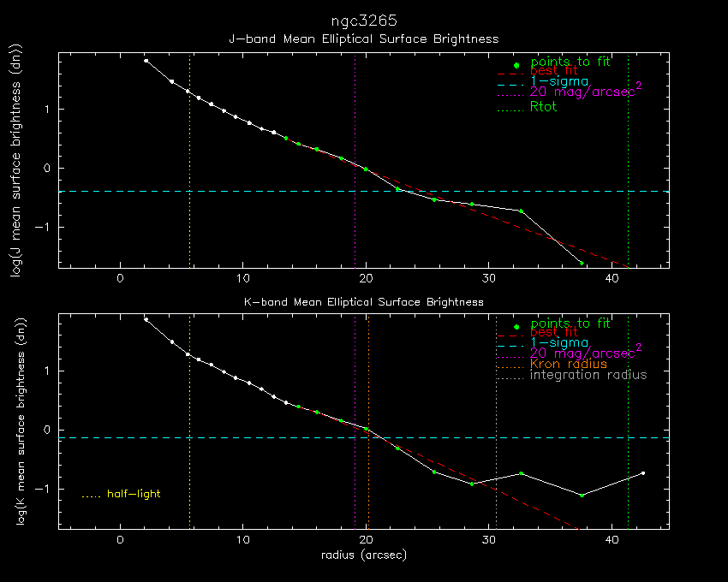This screenshot has height=582, width=728.
Task: Click the yellow 'half-light' label
Action: (x=134, y=494)
